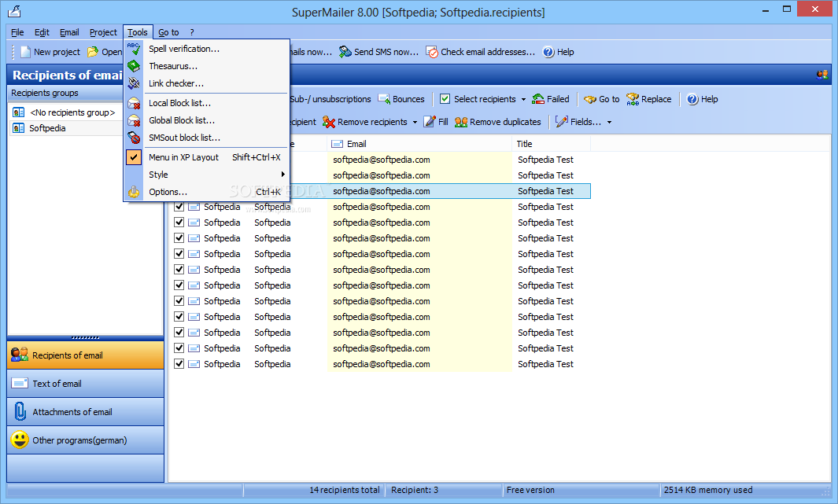
Task: Open the Text of email section
Action: (x=86, y=384)
